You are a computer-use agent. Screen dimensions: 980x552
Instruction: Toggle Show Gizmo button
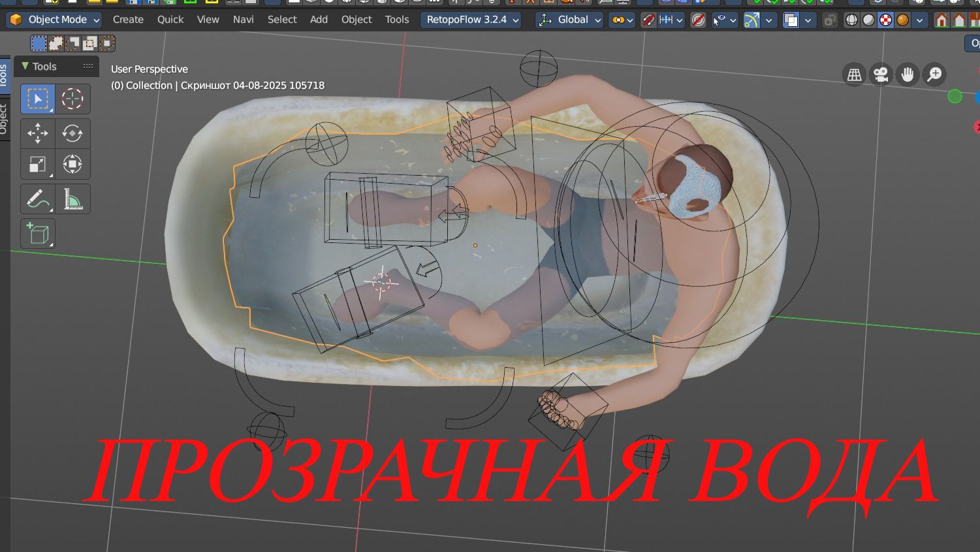(x=752, y=20)
